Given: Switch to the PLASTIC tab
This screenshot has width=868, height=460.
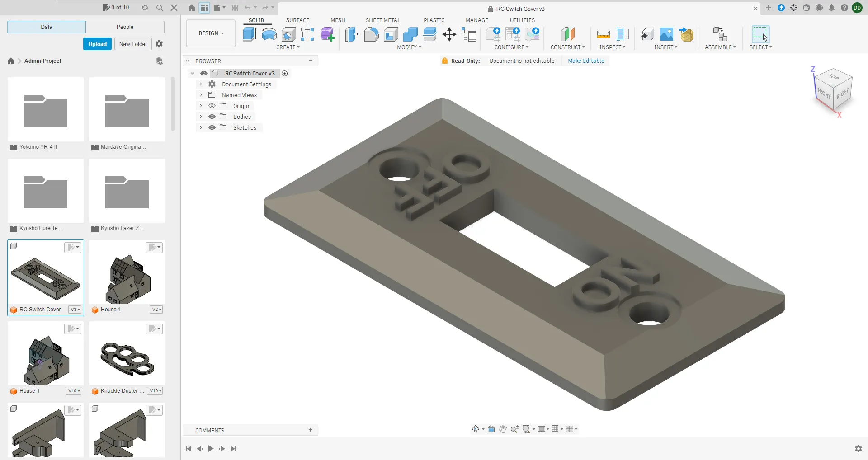Looking at the screenshot, I should point(434,20).
